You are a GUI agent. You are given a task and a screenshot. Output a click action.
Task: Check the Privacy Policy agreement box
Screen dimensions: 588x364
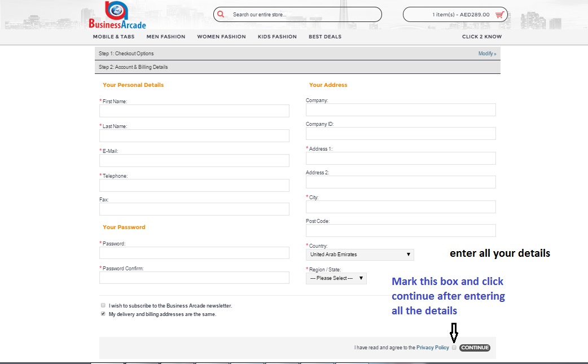(454, 348)
